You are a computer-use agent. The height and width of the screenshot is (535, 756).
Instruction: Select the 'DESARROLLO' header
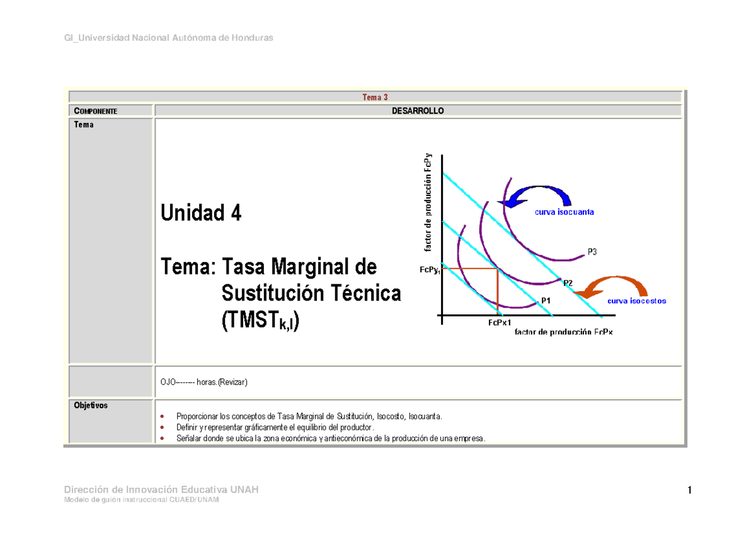coord(419,110)
